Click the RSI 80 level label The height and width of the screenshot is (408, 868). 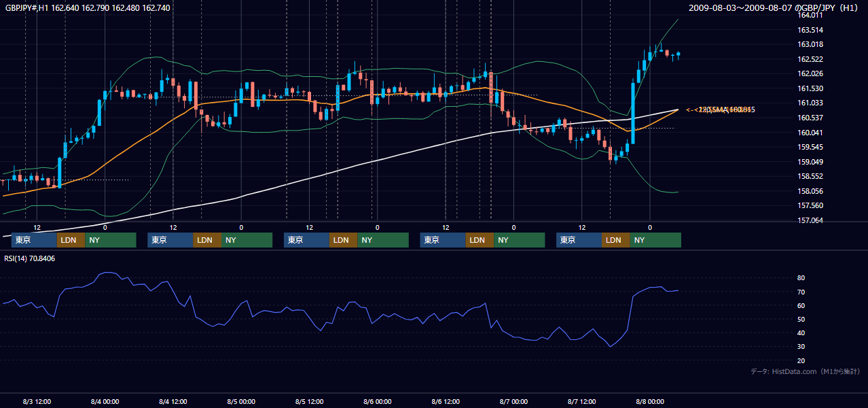pyautogui.click(x=801, y=278)
